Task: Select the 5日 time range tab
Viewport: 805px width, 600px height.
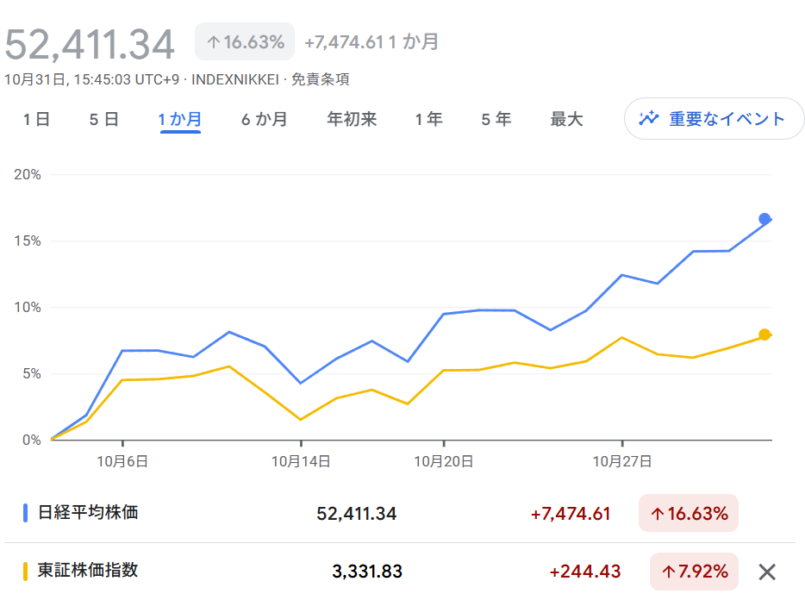Action: tap(104, 119)
